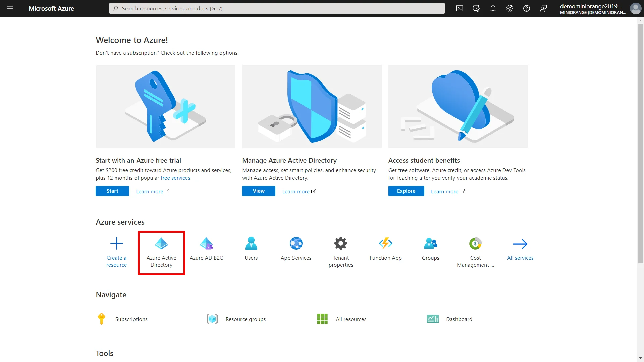Click the Create a resource label
Viewport: 644px width, 362px height.
coord(117,261)
